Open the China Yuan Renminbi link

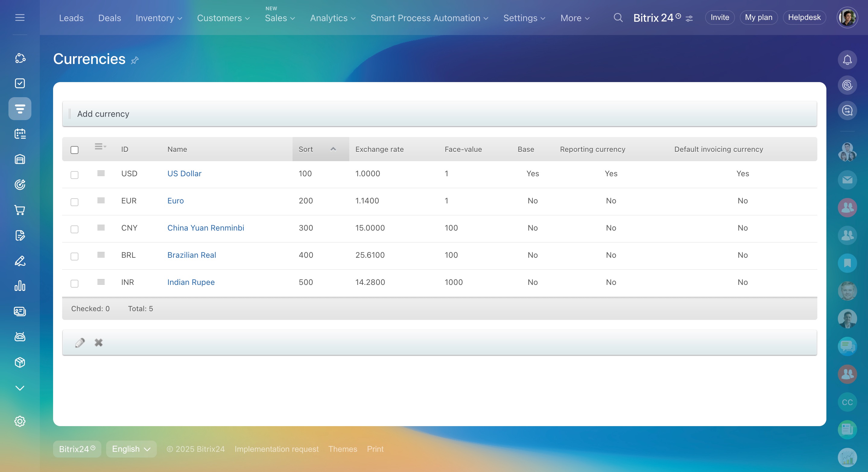coord(206,228)
